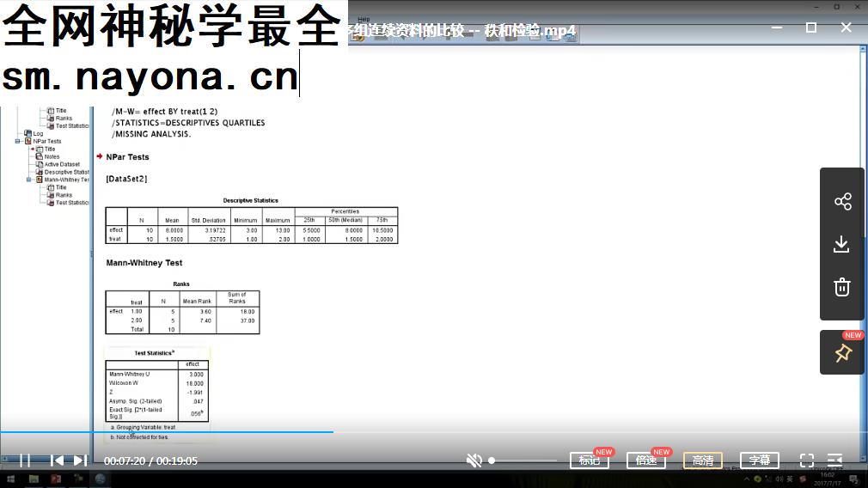Change quality with the 高清 button
Image resolution: width=868 pixels, height=488 pixels.
tap(702, 461)
